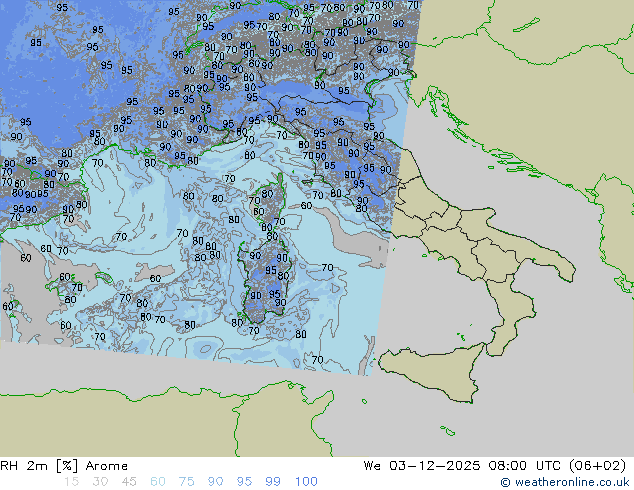Click the 75 value in the bottom legend
Viewport: 634px width, 490px height.
tap(187, 482)
